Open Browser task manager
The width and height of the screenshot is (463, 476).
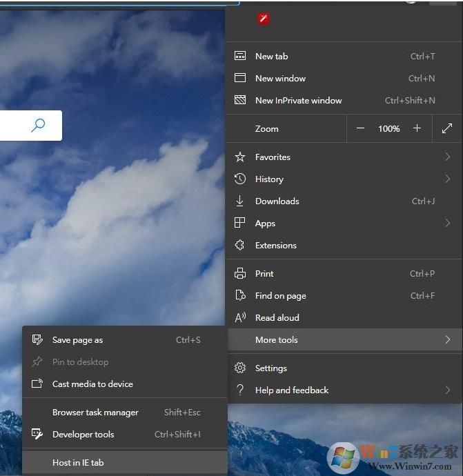pyautogui.click(x=95, y=413)
